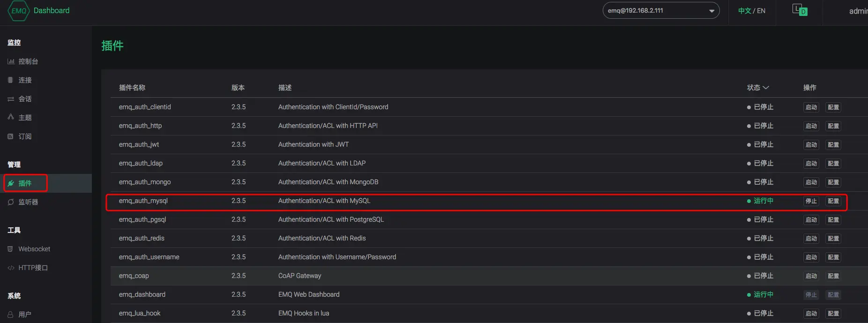Click 'Authentication with JWT' description

coord(314,144)
